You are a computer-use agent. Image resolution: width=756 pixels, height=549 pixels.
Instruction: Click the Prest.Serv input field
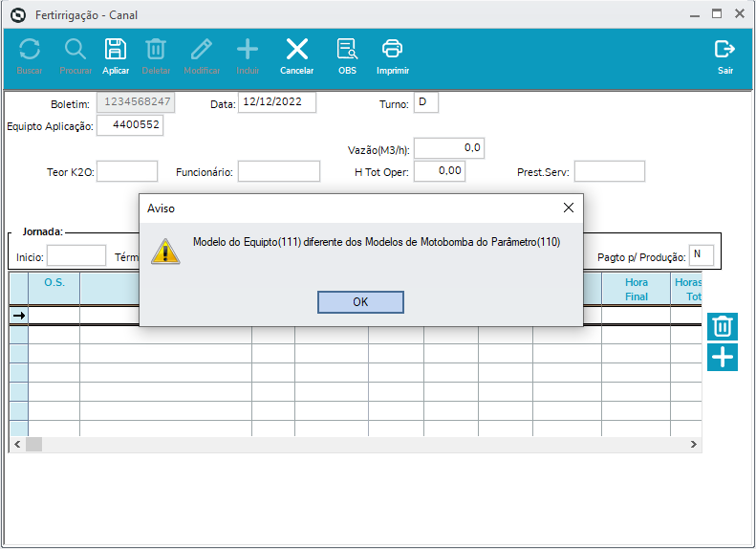(x=610, y=171)
